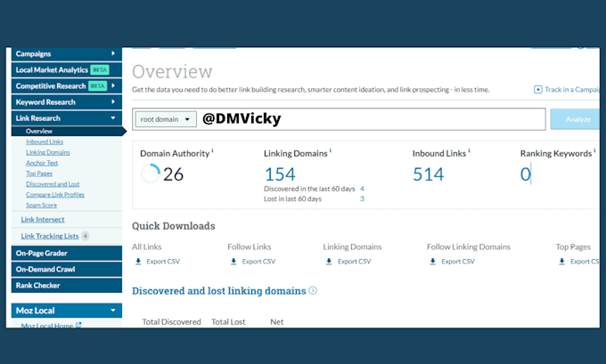Click All Links download icon
The height and width of the screenshot is (364, 606).
(138, 262)
